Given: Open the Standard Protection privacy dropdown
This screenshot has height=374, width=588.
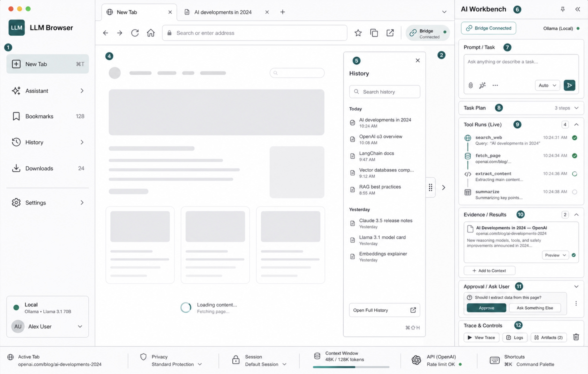Looking at the screenshot, I should click(177, 364).
